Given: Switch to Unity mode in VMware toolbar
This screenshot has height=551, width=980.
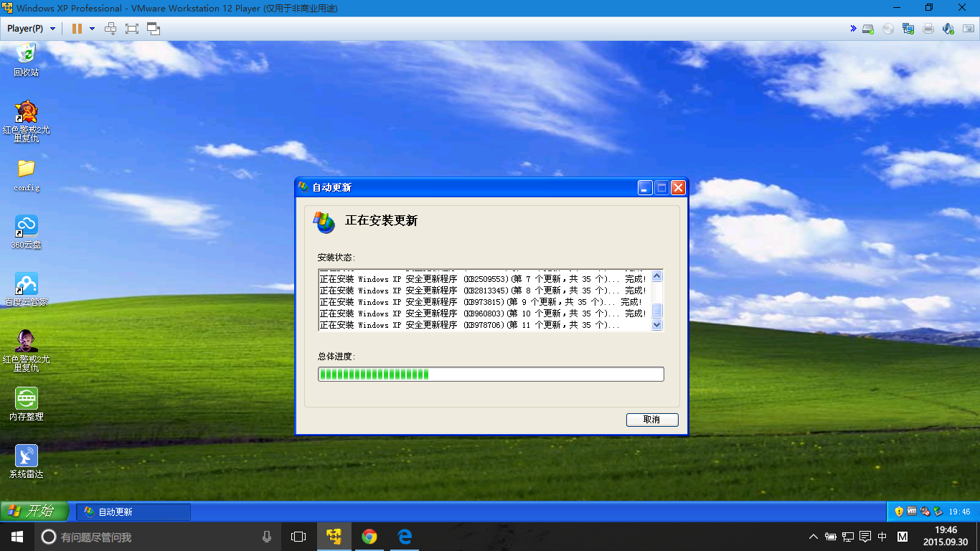Looking at the screenshot, I should tap(153, 29).
